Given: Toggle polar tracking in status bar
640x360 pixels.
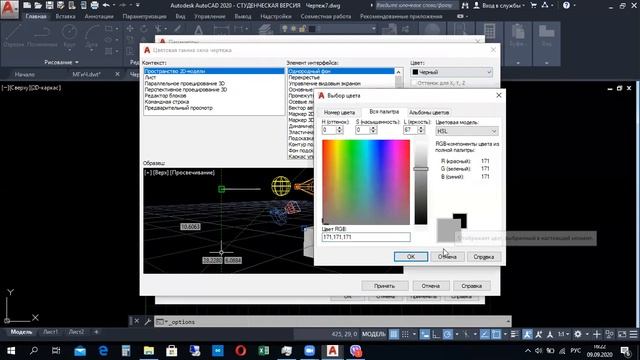Looking at the screenshot, I should tap(448, 334).
